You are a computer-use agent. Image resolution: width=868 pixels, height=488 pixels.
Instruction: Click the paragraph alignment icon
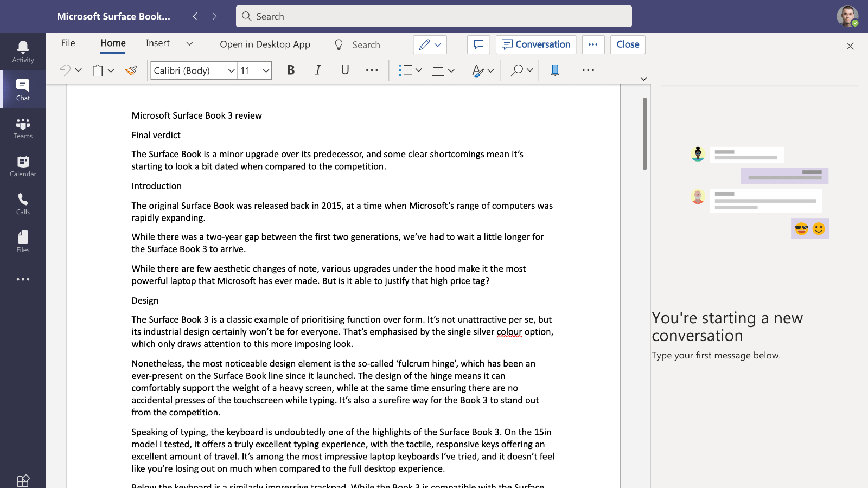coord(438,70)
